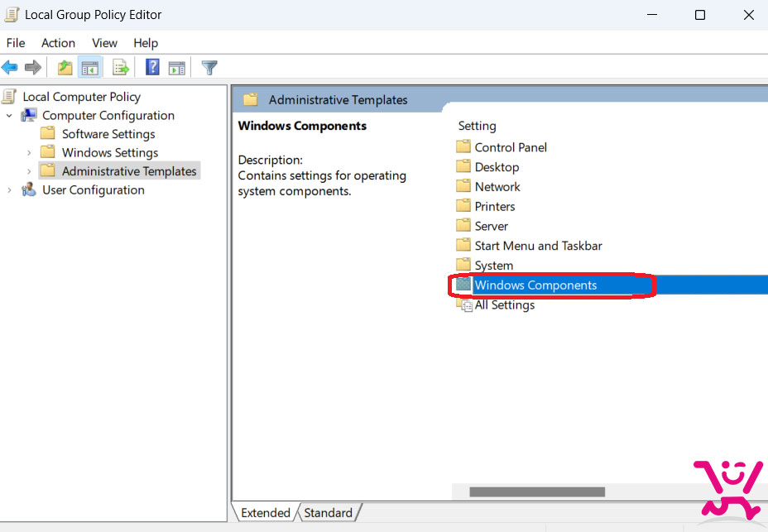Select the Printers list entry
The image size is (768, 532).
[495, 206]
